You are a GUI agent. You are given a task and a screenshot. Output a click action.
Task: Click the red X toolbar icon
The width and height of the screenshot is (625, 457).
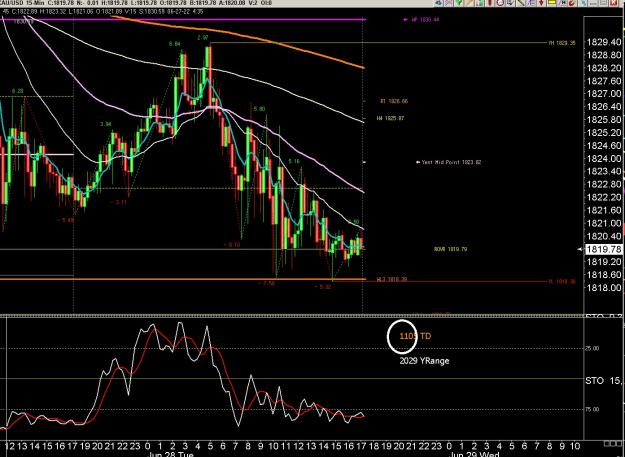coord(613,2)
